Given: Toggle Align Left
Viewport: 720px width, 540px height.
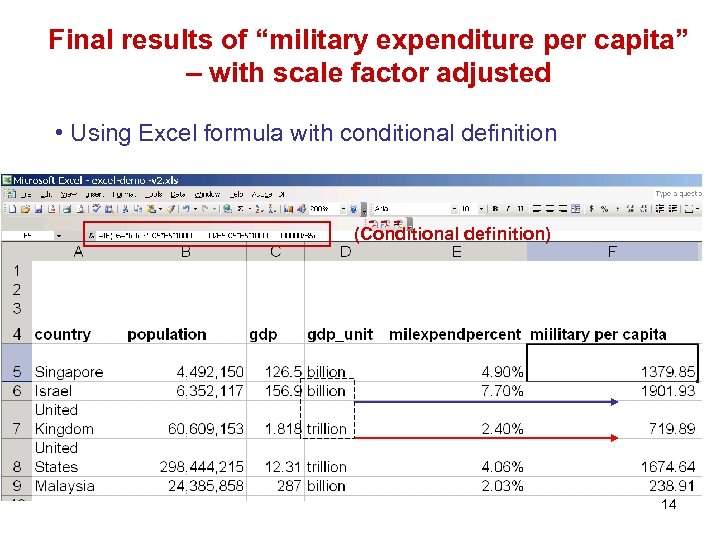Looking at the screenshot, I should (x=536, y=208).
